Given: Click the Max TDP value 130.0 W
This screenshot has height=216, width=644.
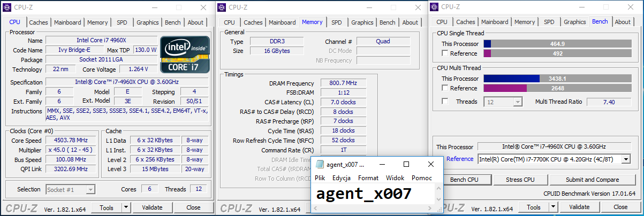Looking at the screenshot, I should click(x=146, y=50).
